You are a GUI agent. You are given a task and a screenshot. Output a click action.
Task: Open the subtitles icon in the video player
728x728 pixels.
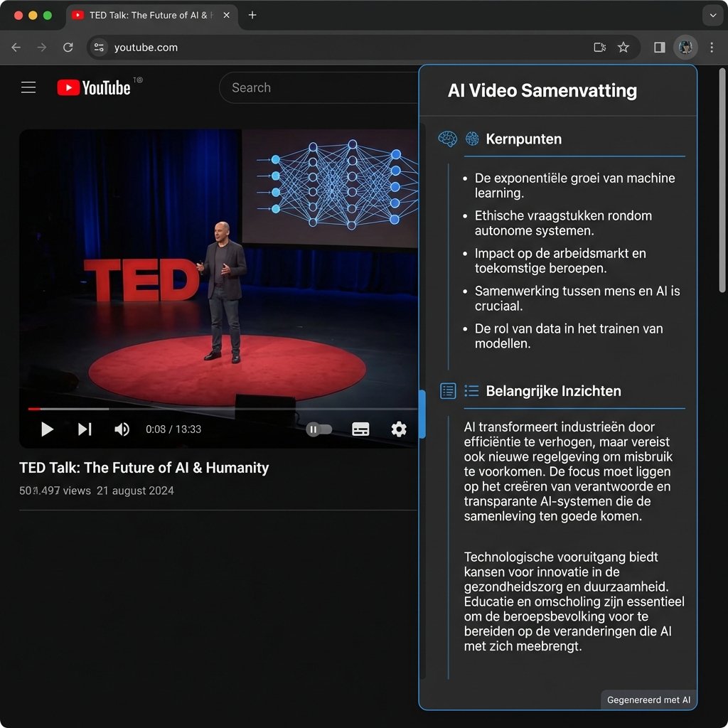click(360, 429)
